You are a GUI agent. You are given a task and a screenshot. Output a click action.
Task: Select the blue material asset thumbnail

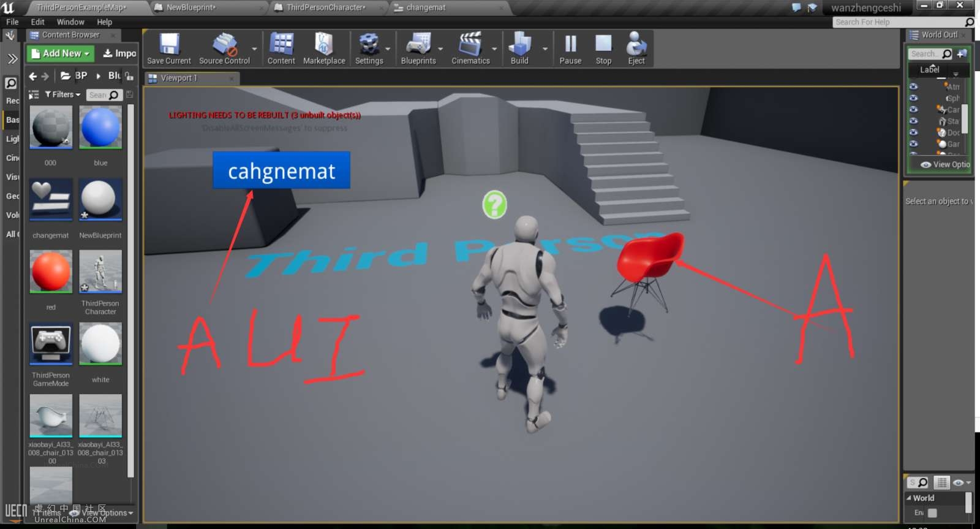pyautogui.click(x=100, y=127)
